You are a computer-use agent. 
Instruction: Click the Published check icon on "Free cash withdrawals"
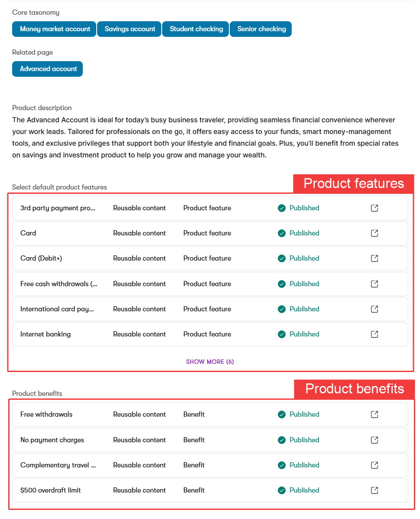282,284
